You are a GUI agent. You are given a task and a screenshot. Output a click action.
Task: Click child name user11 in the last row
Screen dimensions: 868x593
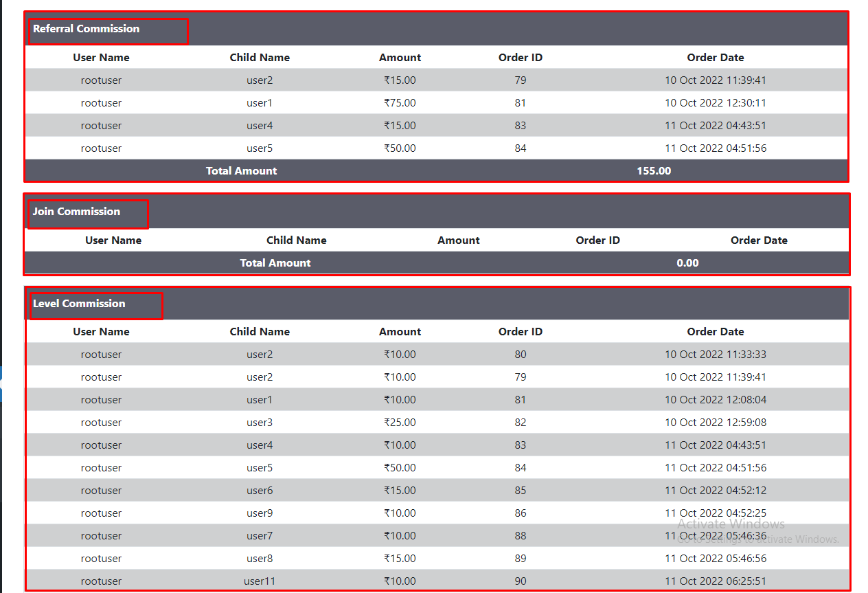(260, 581)
